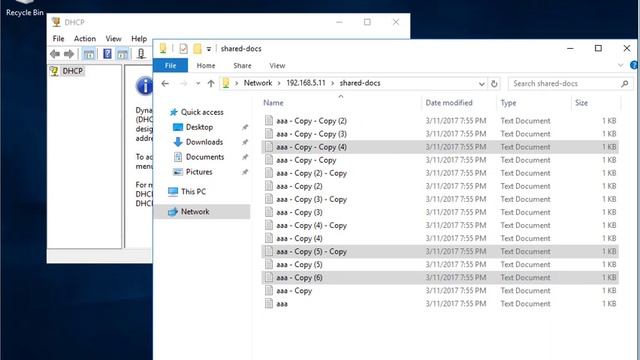Click the Properties quick access icon in Explorer title bar
This screenshot has height=360, width=640.
click(x=183, y=49)
